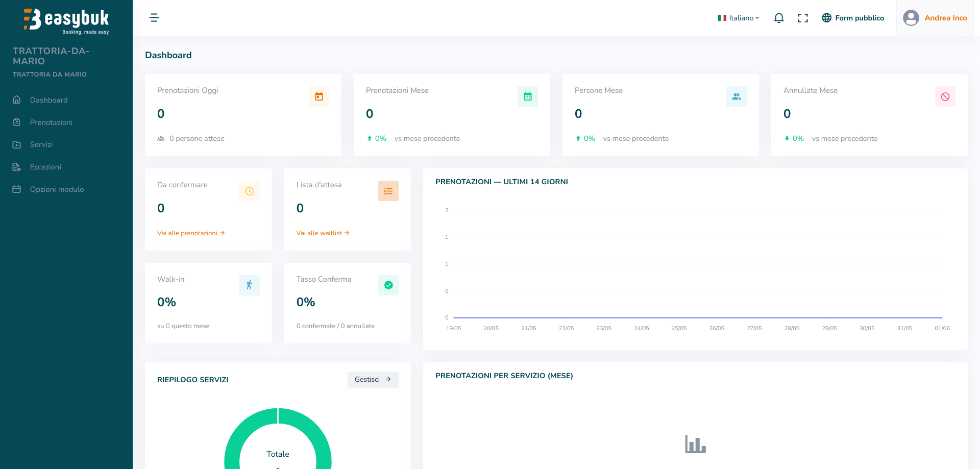Click the Totale label in the donut chart

pos(278,454)
